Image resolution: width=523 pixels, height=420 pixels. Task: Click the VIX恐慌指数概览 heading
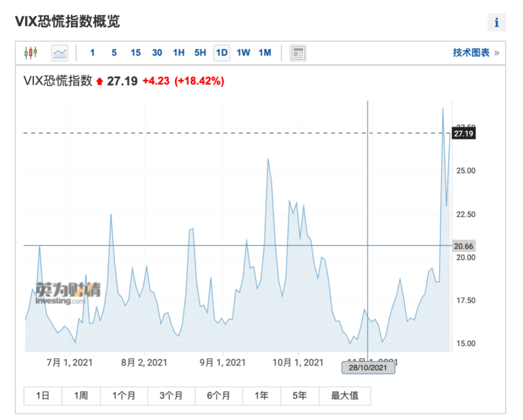pyautogui.click(x=67, y=22)
